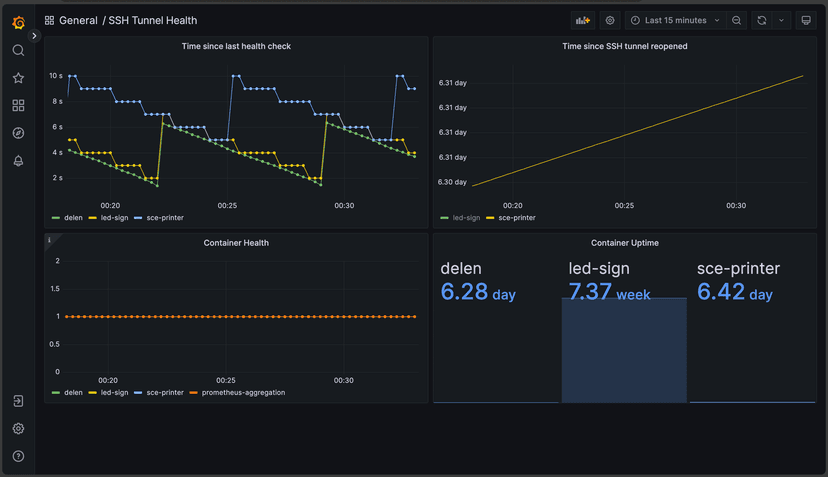Click the led-sign uptime stat bar

pyautogui.click(x=624, y=350)
